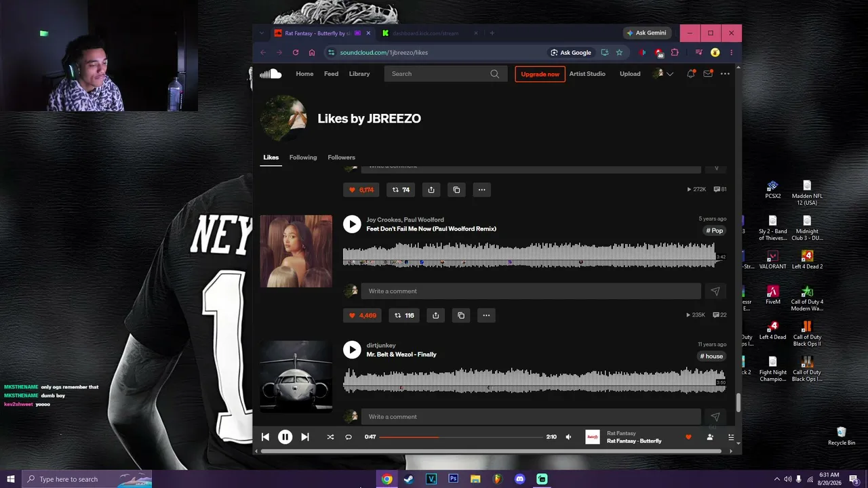The image size is (868, 488).
Task: Switch to the Following tab
Action: point(303,157)
